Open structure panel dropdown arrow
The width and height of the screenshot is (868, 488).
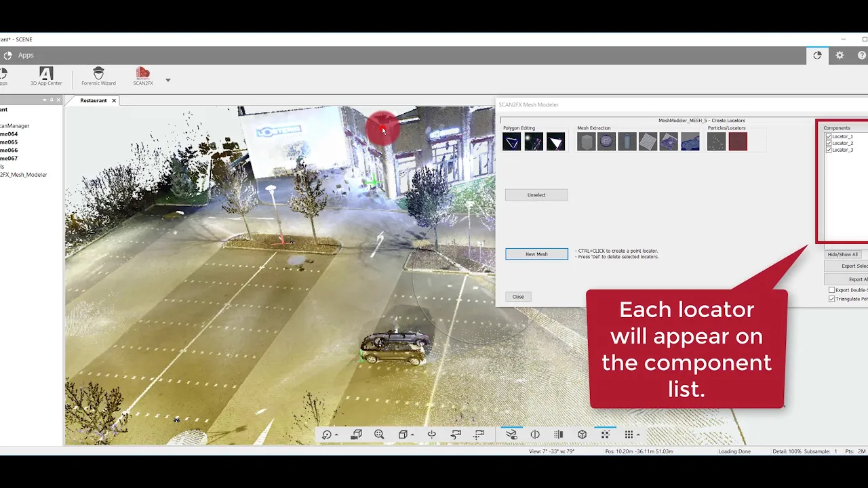(45, 100)
